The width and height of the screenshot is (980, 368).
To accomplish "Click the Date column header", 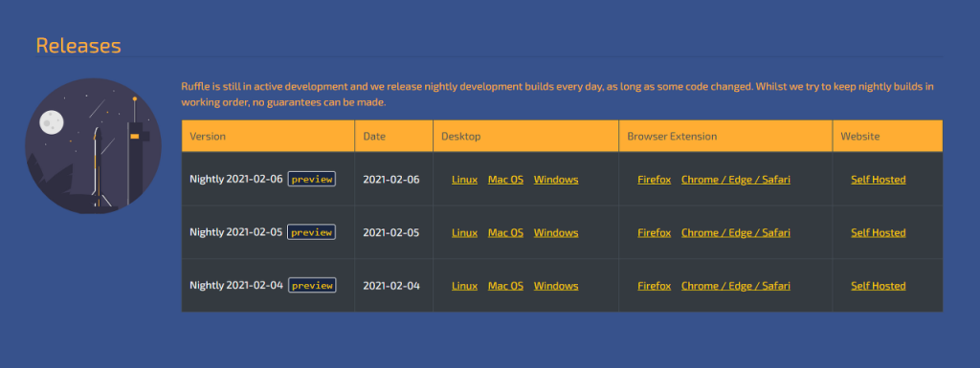I will point(393,136).
